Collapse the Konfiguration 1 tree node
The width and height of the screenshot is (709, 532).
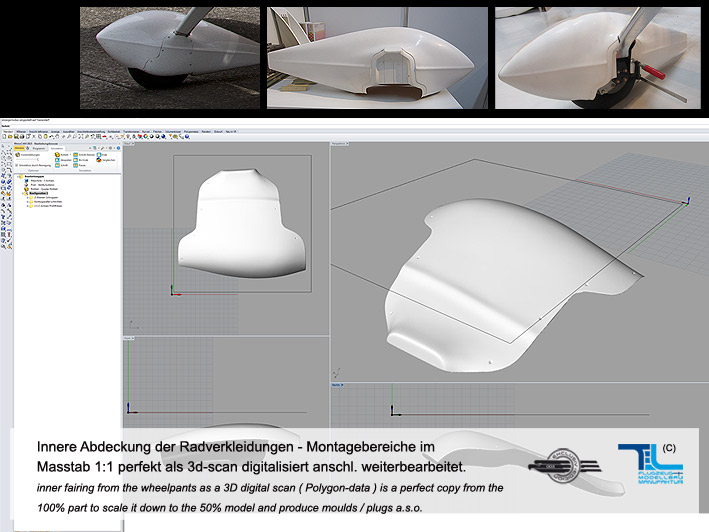point(23,193)
